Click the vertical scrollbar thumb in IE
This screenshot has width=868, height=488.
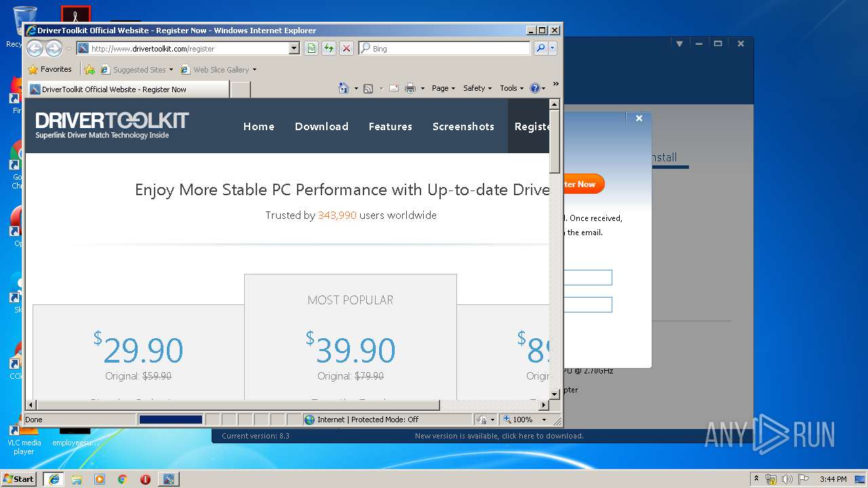554,142
